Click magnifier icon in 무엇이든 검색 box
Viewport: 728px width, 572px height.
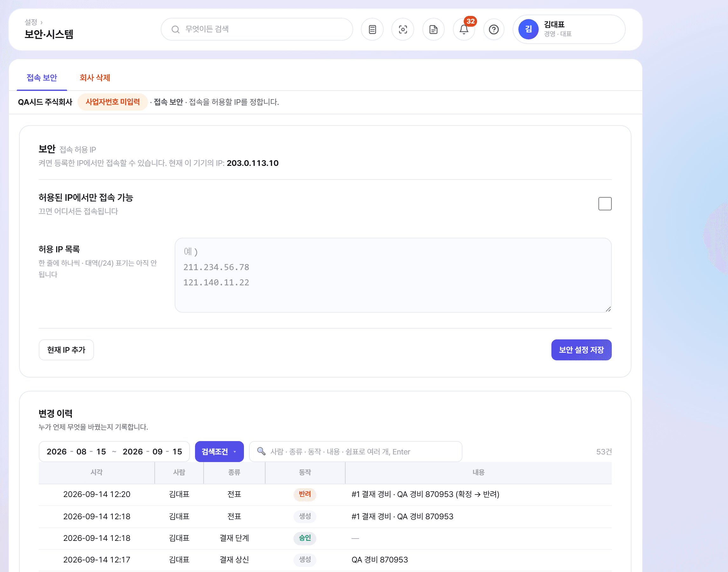tap(175, 30)
